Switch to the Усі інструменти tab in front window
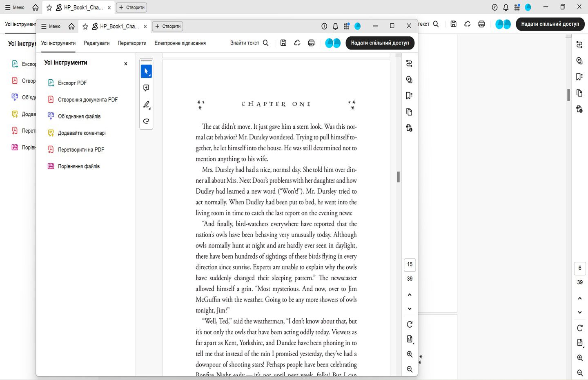The image size is (588, 380). coord(58,43)
